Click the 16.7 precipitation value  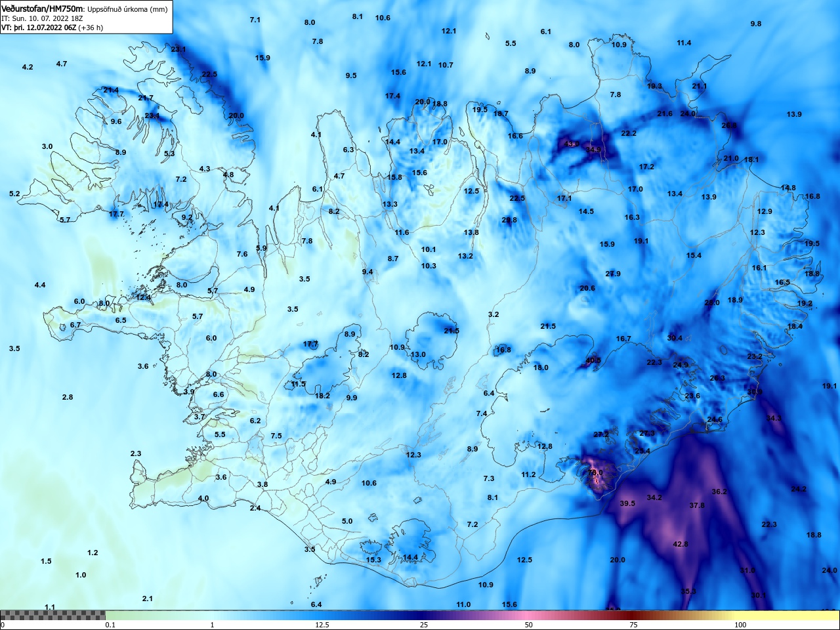[x=623, y=339]
